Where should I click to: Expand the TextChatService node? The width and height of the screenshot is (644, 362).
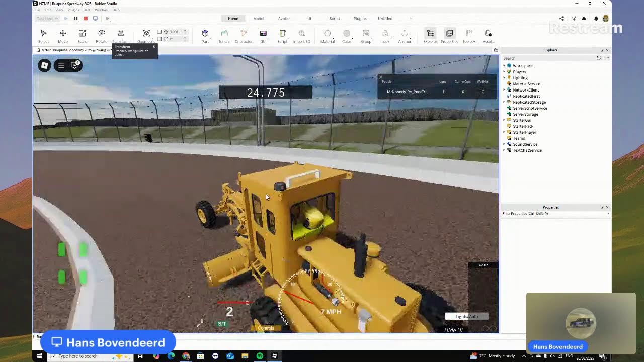504,150
